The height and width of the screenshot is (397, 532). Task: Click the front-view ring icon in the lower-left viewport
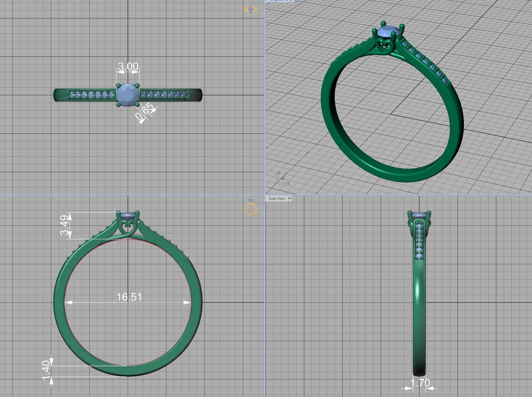point(251,208)
